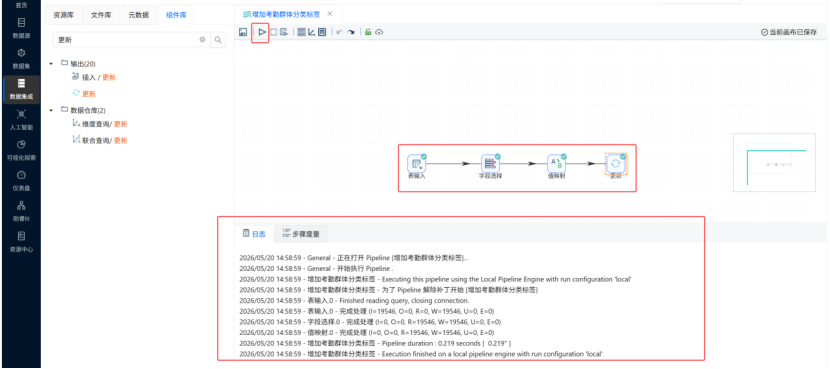Click log line 'Executing this pipeline using the Local Pipeline Engine'
The width and height of the screenshot is (830, 369).
[435, 279]
